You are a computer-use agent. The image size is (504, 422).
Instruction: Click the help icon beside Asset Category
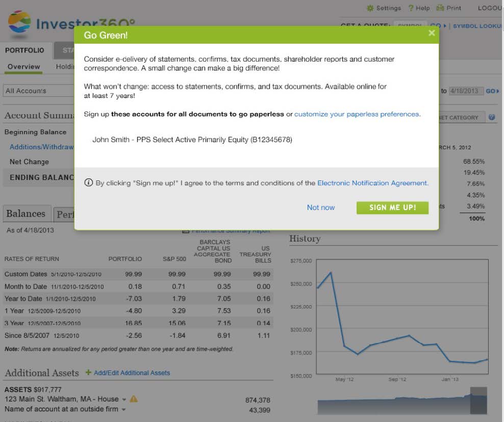(492, 117)
